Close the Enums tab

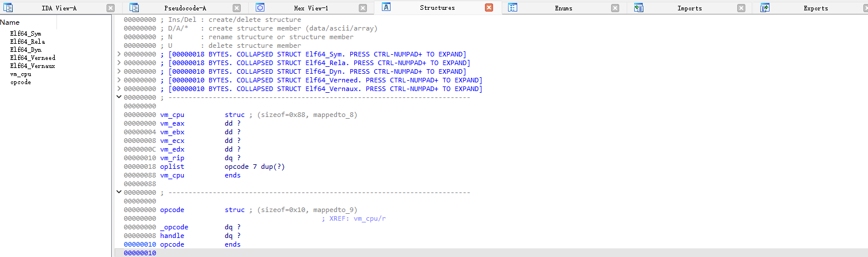pyautogui.click(x=615, y=8)
